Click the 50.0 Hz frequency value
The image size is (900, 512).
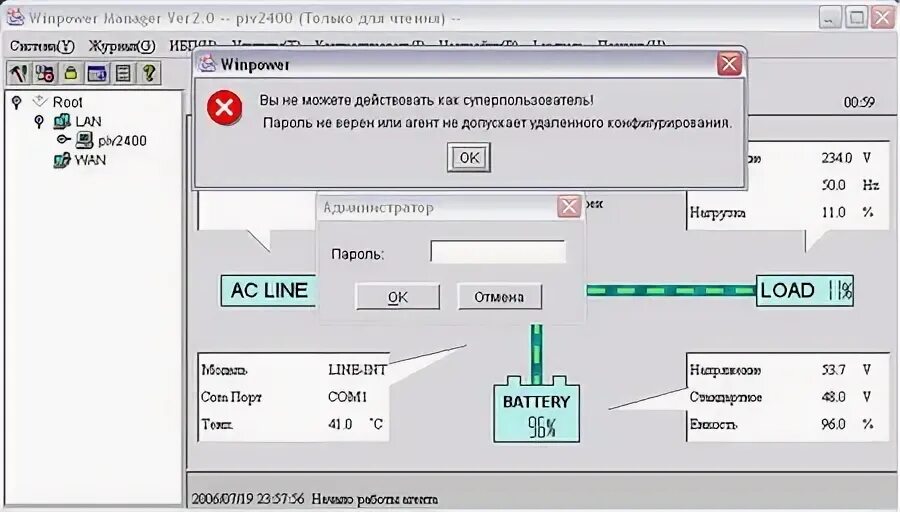tap(833, 185)
